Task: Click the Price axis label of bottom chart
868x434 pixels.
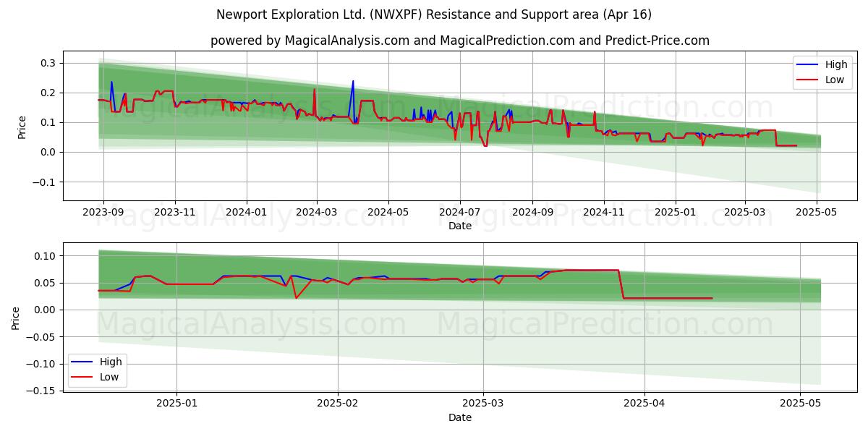Action: click(16, 318)
